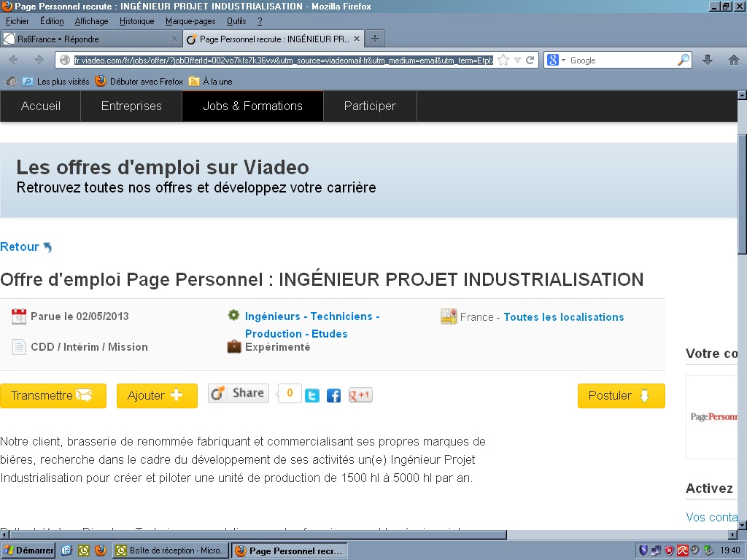Image resolution: width=747 pixels, height=560 pixels.
Task: Follow the Toutes les localisations link
Action: click(563, 317)
